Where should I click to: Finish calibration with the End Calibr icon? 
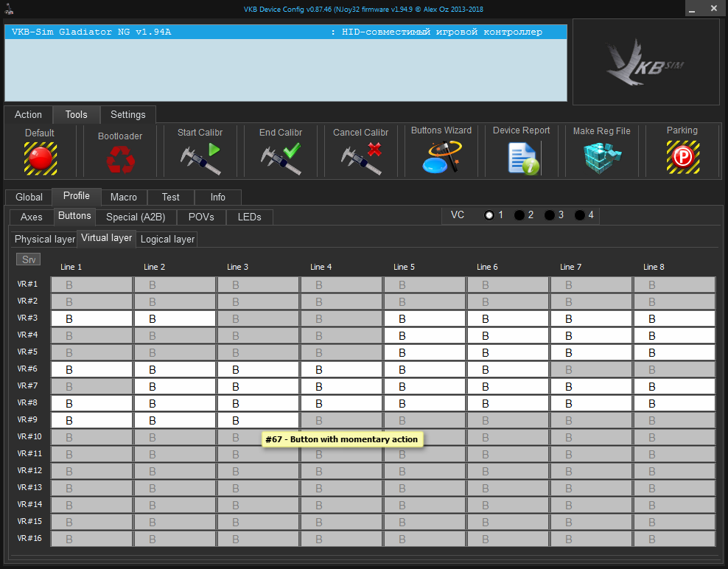pos(281,158)
